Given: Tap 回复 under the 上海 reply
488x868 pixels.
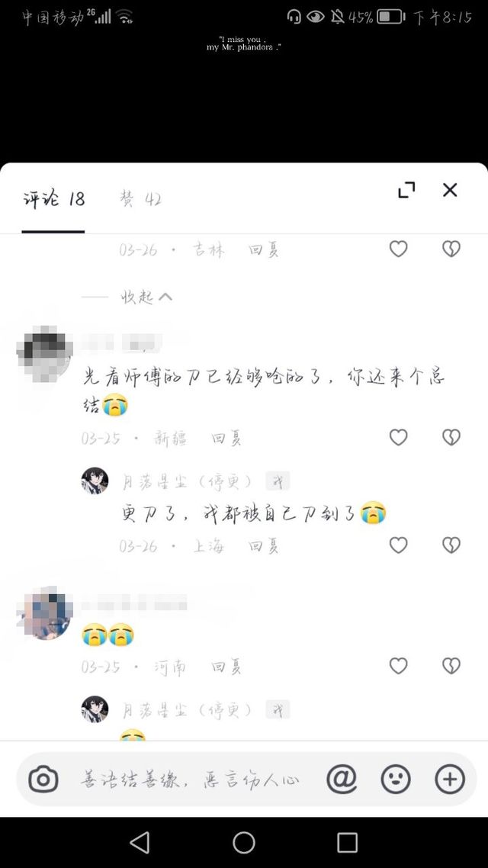Looking at the screenshot, I should (263, 547).
